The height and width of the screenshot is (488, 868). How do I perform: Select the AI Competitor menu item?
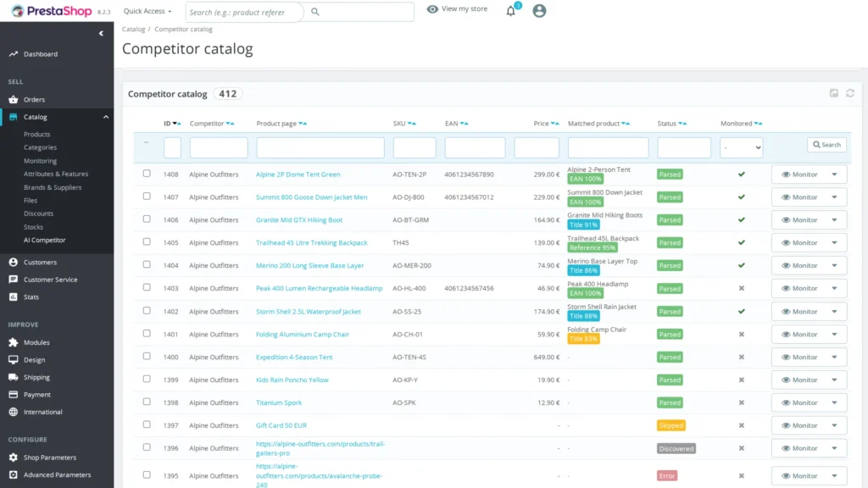pyautogui.click(x=44, y=240)
